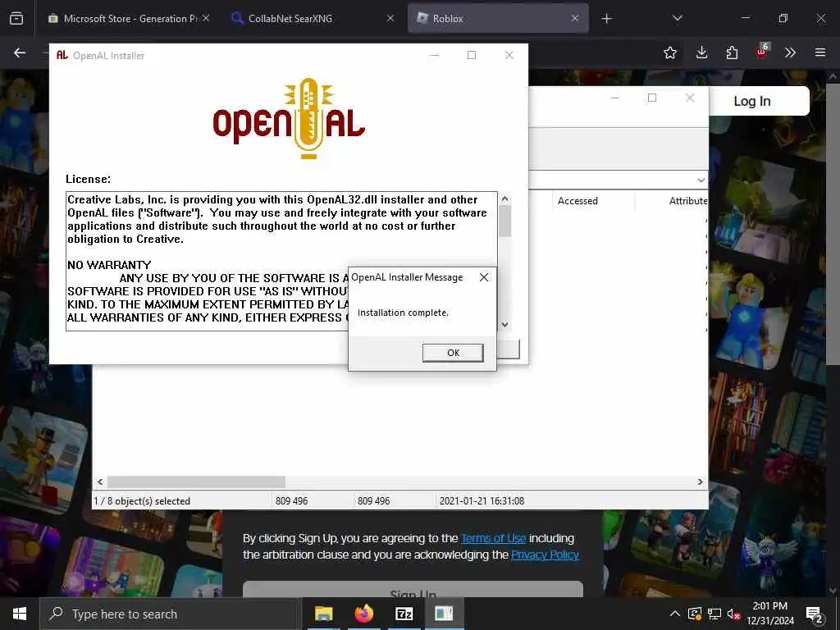
Task: Click the taskbar search box
Action: (x=170, y=614)
